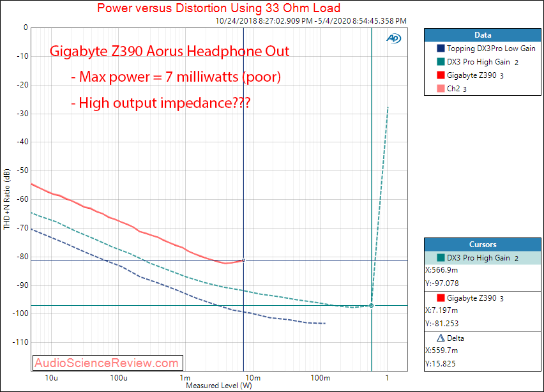
Task: Click the Topping DX3Pro Low Gain legend swatch
Action: click(441, 49)
